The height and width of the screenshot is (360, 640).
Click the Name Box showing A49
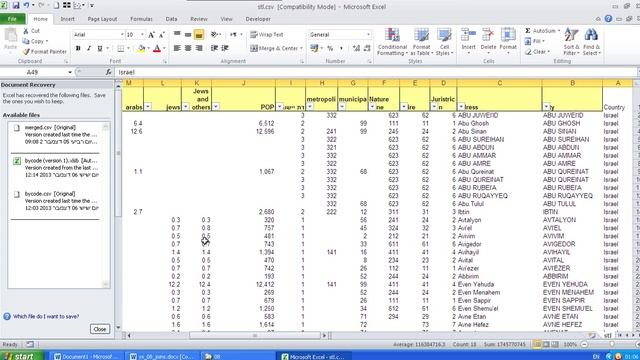(x=33, y=72)
